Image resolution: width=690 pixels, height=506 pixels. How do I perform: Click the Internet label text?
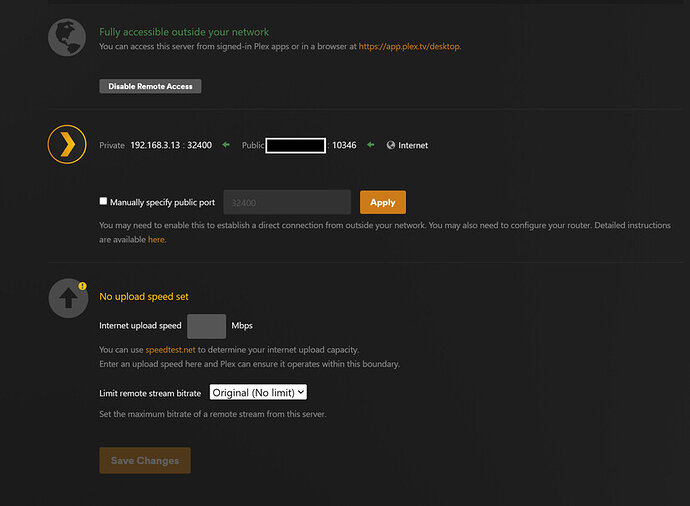[413, 145]
